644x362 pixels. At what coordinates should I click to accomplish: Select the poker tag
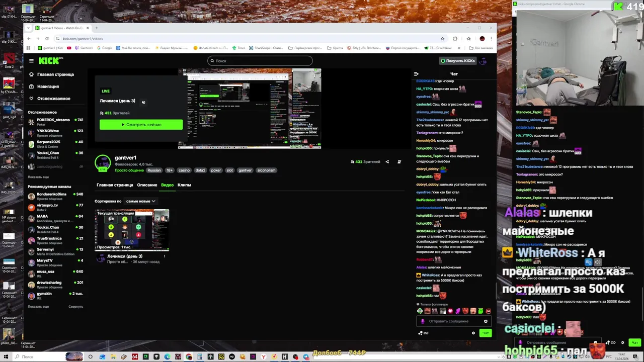(x=216, y=170)
